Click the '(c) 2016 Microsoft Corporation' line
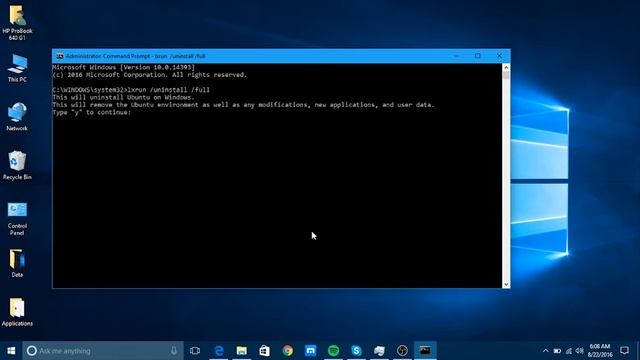 coord(150,75)
